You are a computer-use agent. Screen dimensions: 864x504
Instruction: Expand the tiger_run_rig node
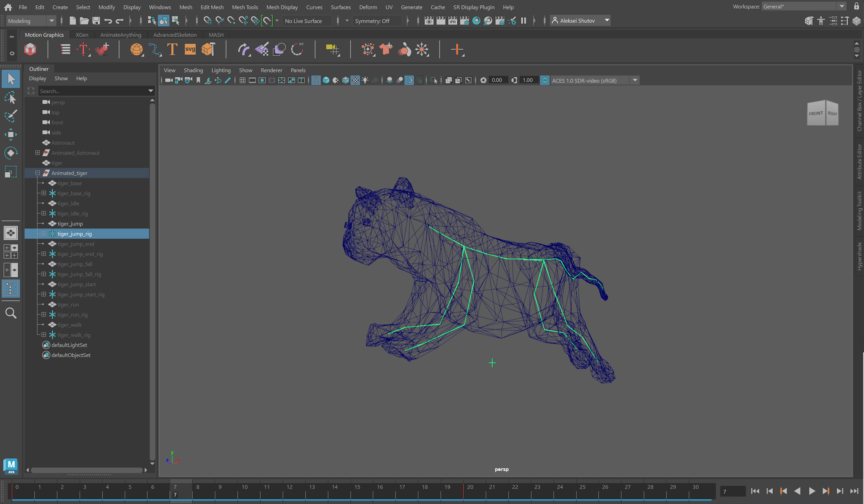[44, 315]
